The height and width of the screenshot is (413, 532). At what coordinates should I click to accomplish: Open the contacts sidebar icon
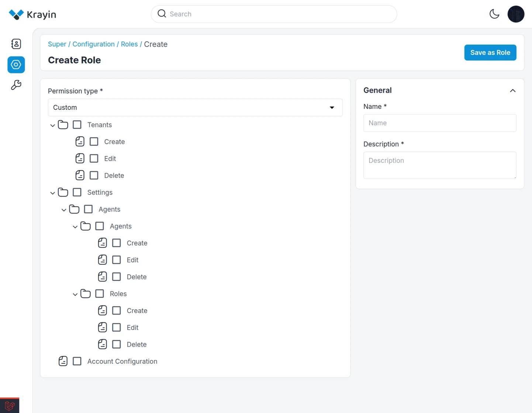tap(16, 44)
